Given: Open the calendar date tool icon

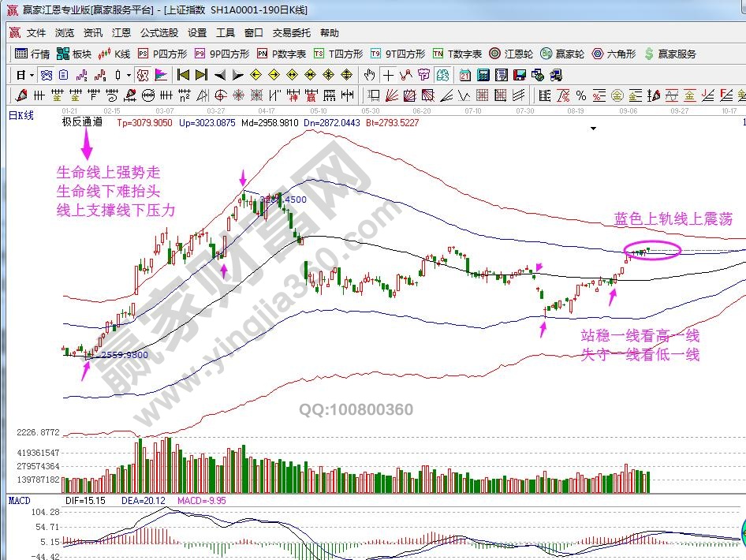Looking at the screenshot, I should pos(465,76).
